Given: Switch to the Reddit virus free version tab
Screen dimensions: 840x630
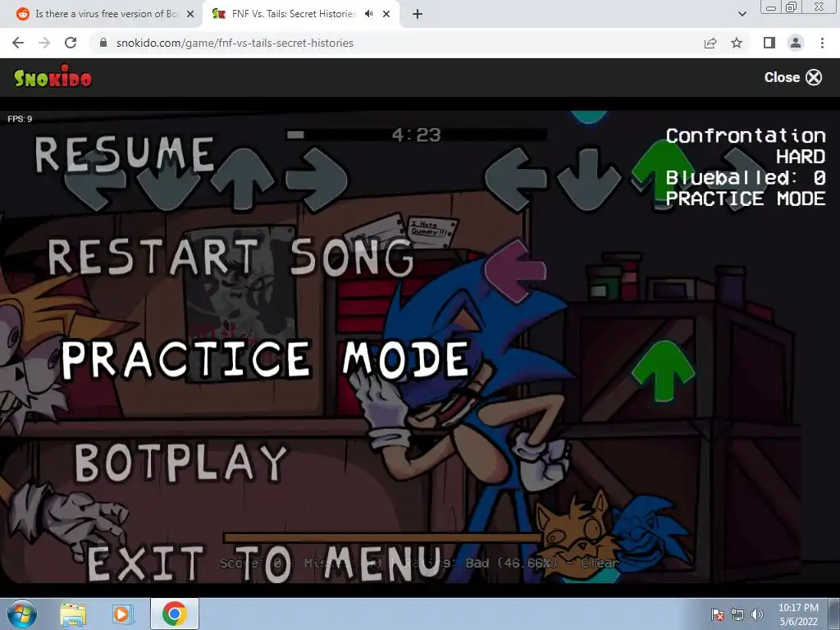Looking at the screenshot, I should click(x=102, y=14).
